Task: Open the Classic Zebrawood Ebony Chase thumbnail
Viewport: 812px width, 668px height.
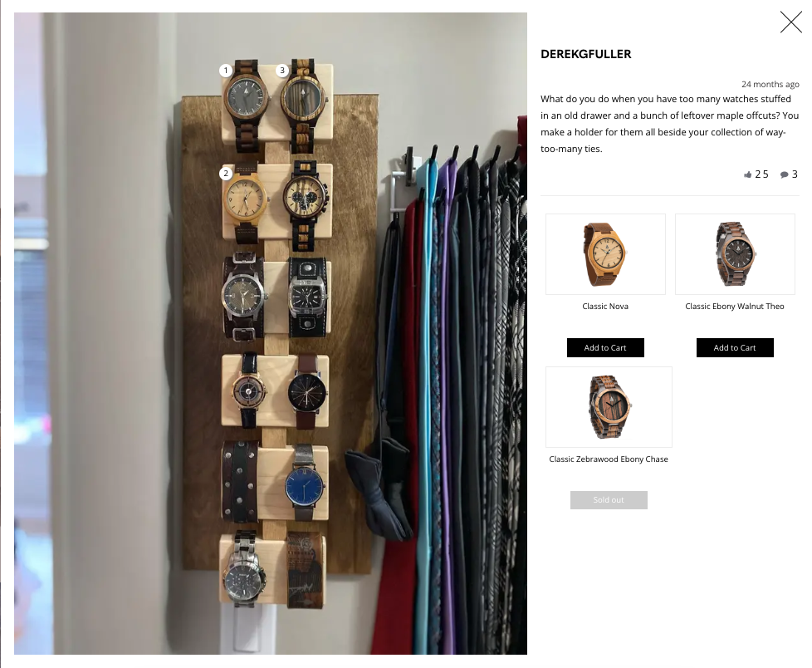Action: pos(609,407)
